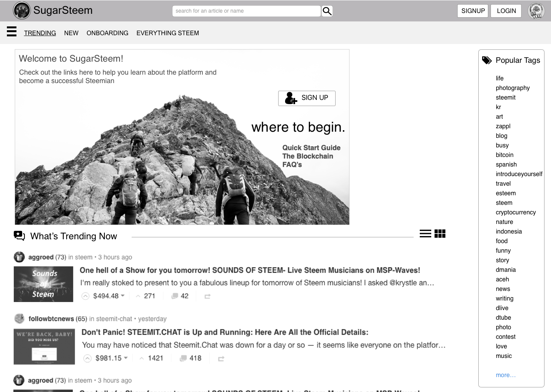Click more... under Popular Tags
This screenshot has height=392, width=551.
[505, 375]
